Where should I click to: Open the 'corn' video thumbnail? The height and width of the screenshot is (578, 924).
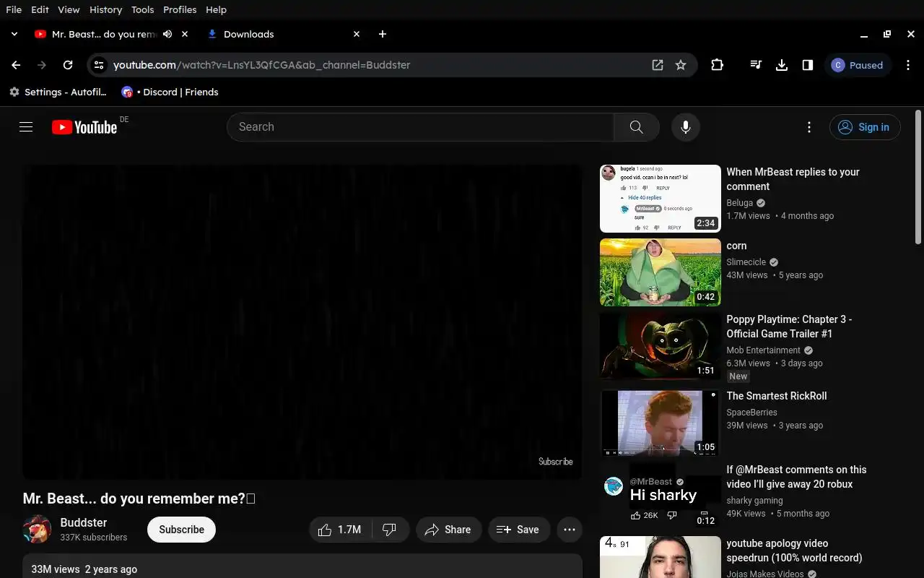pyautogui.click(x=660, y=272)
